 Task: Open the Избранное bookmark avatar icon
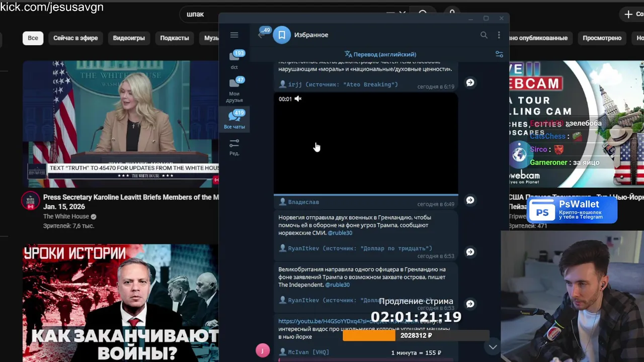pos(282,35)
